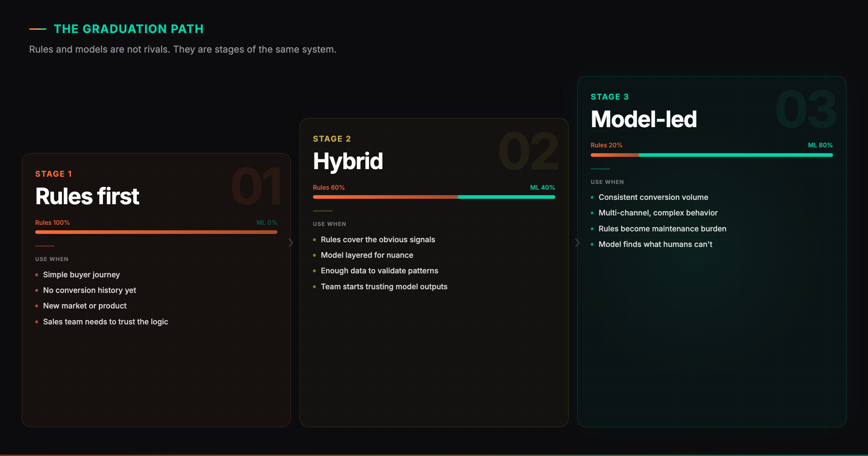The image size is (868, 456).
Task: Click 'Multi-channel, complex behavior' bullet
Action: (658, 213)
